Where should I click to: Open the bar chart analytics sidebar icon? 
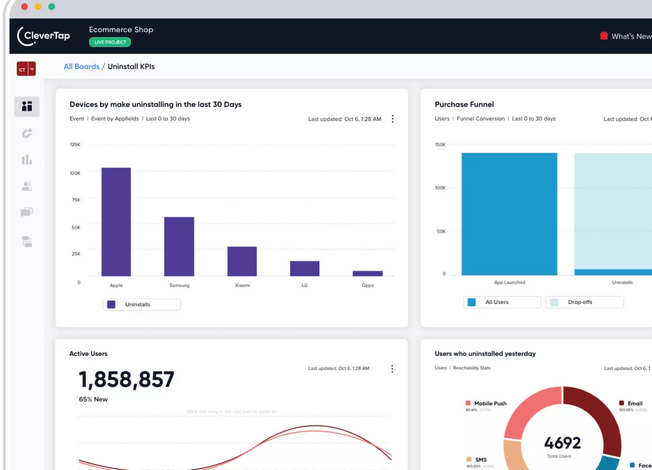27,160
